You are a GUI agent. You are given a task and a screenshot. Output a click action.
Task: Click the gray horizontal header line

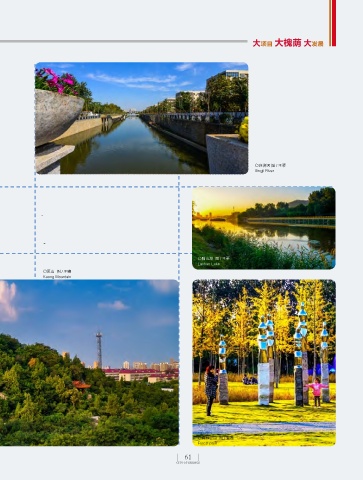(123, 41)
